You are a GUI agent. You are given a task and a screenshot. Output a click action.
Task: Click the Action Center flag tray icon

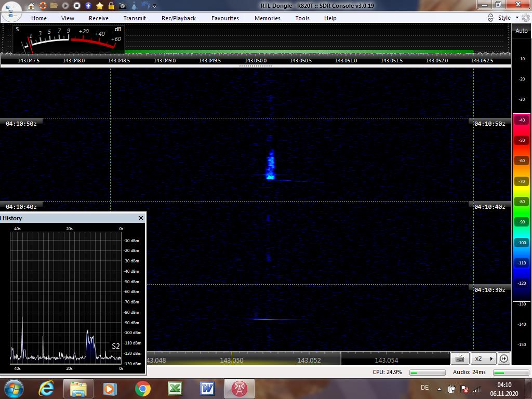coord(464,389)
